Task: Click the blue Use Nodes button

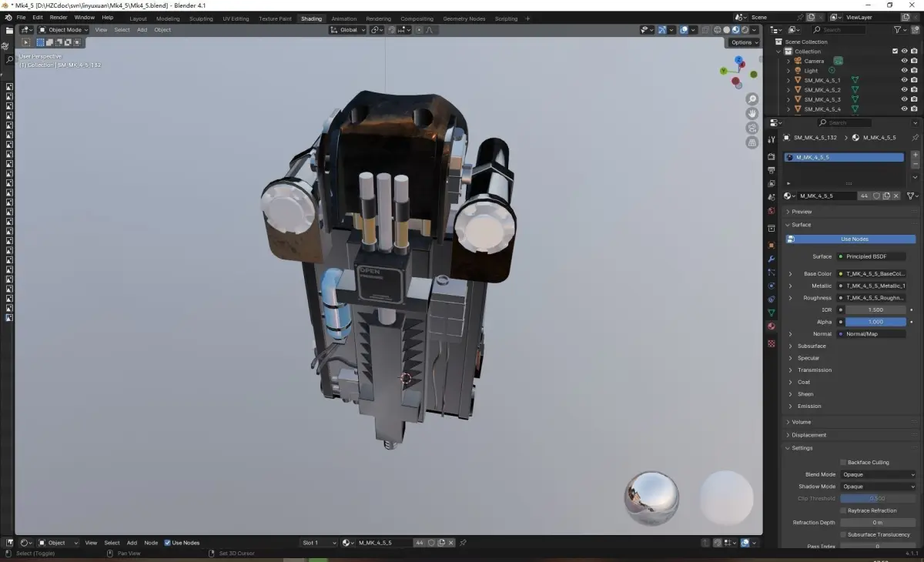Action: [851, 239]
